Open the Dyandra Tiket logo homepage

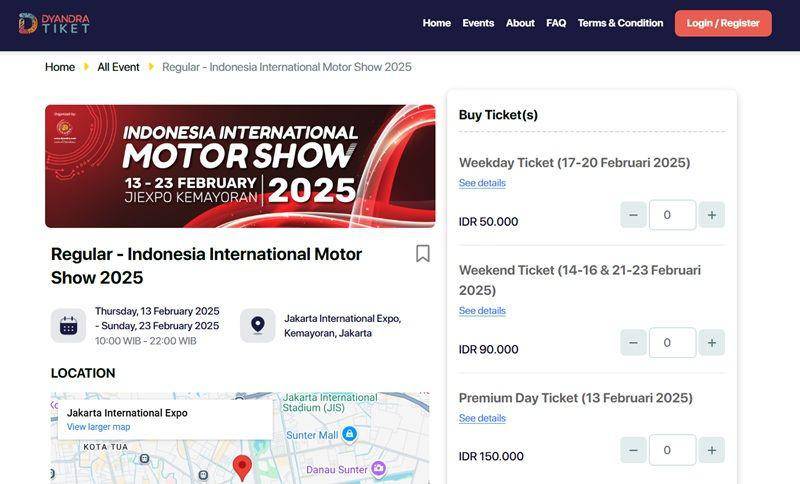coord(54,23)
